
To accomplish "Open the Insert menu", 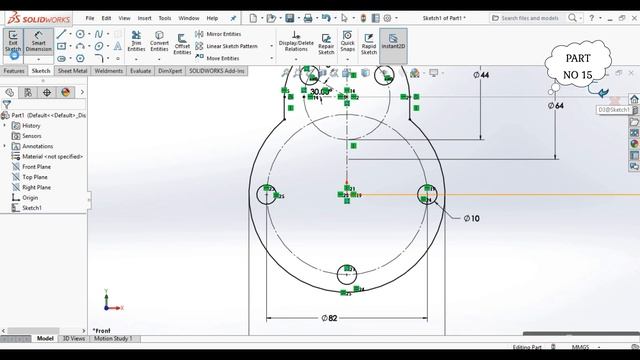I will click(x=144, y=18).
